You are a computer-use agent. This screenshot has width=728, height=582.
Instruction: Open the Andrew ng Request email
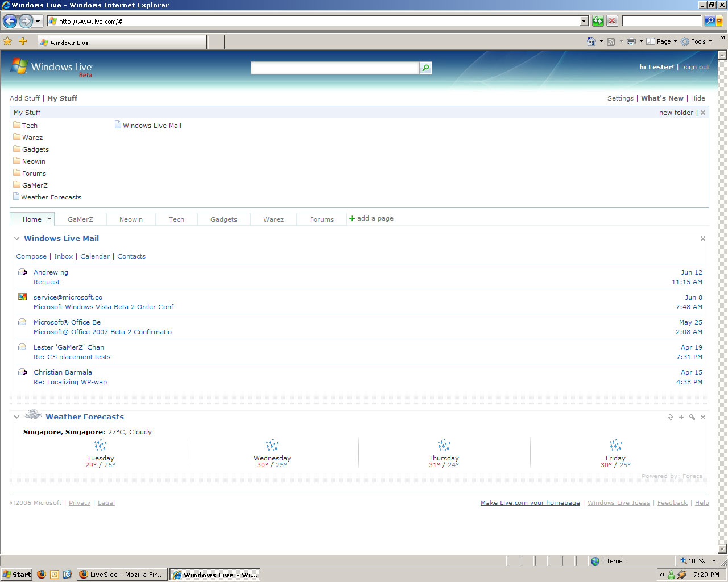[359, 277]
